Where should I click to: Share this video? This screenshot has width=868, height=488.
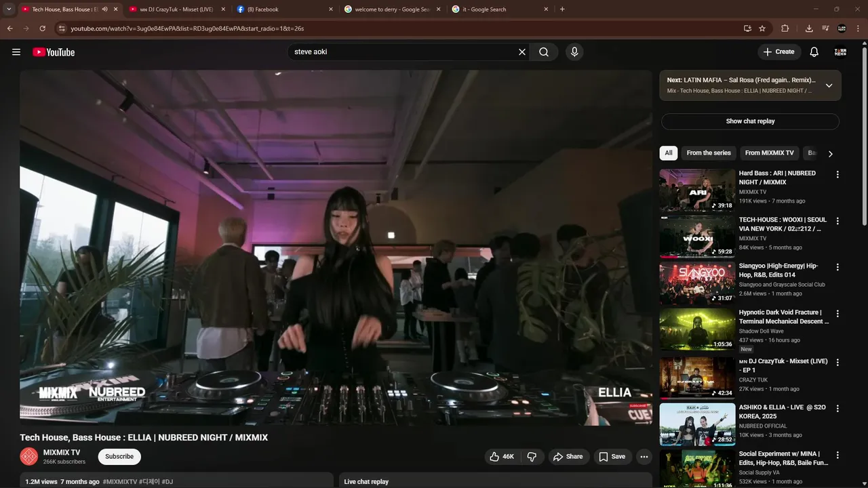pyautogui.click(x=568, y=457)
